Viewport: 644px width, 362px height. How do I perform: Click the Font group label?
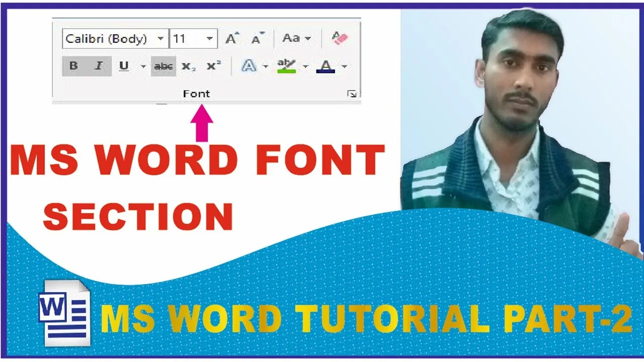(196, 94)
